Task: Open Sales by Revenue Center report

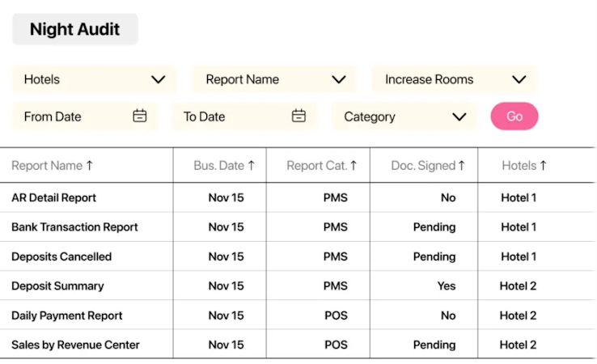Action: point(75,345)
